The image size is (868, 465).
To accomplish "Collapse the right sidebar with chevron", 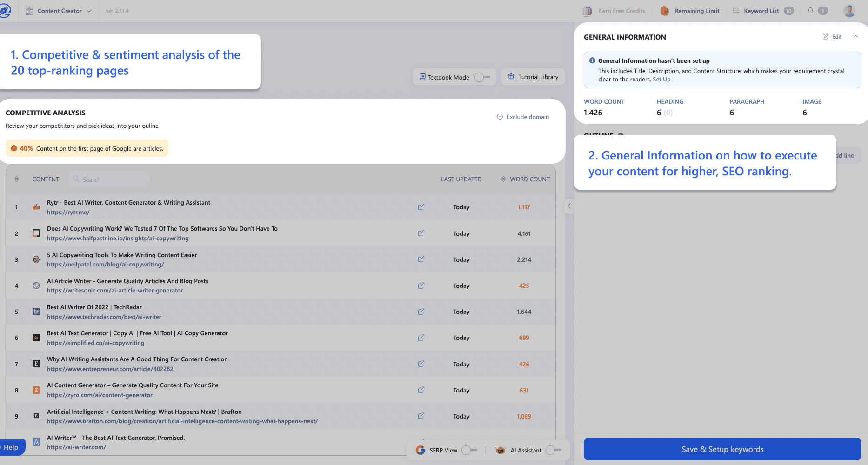I will (x=569, y=206).
